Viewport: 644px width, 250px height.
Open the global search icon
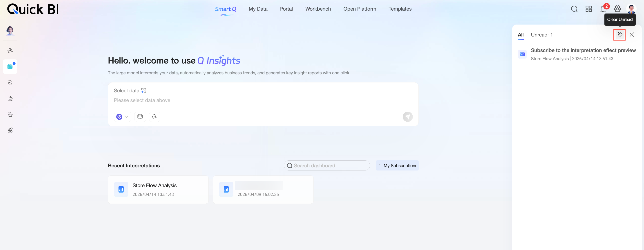[574, 9]
